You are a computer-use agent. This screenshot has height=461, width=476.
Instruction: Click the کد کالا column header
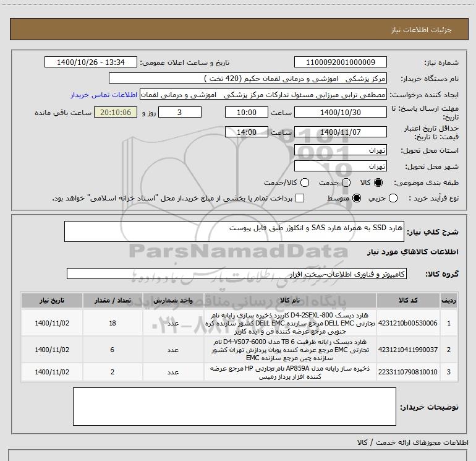coord(408,301)
